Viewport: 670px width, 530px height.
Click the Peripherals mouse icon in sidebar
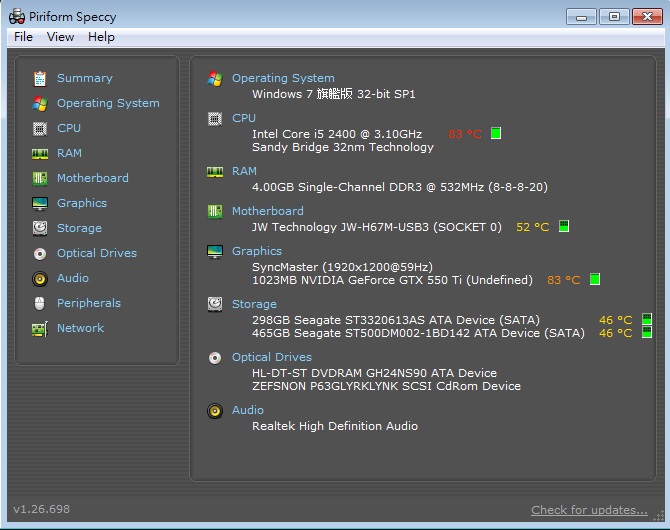(x=40, y=303)
